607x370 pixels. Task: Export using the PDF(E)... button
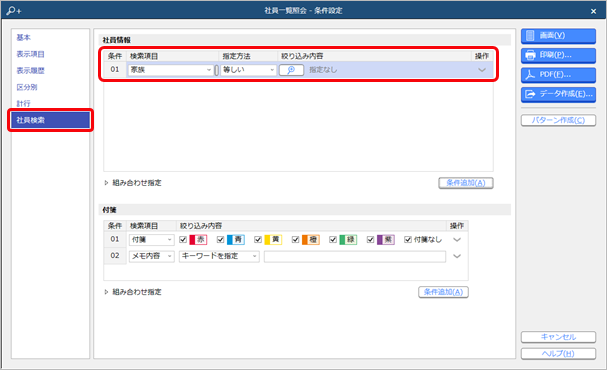[x=558, y=75]
